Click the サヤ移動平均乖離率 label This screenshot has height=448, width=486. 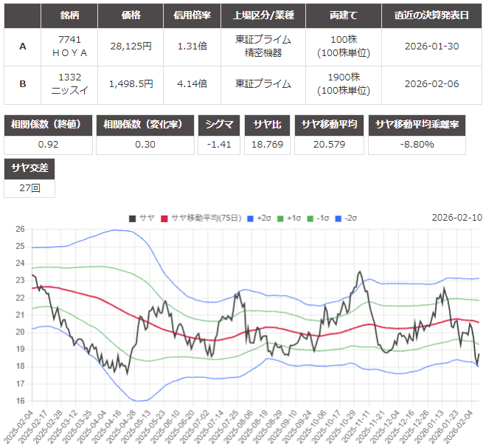(417, 125)
